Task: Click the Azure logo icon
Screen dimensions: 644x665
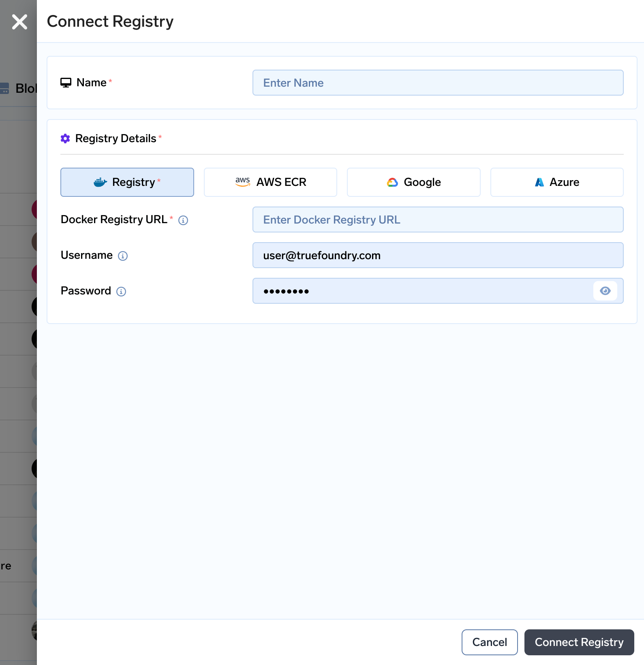Action: (539, 182)
